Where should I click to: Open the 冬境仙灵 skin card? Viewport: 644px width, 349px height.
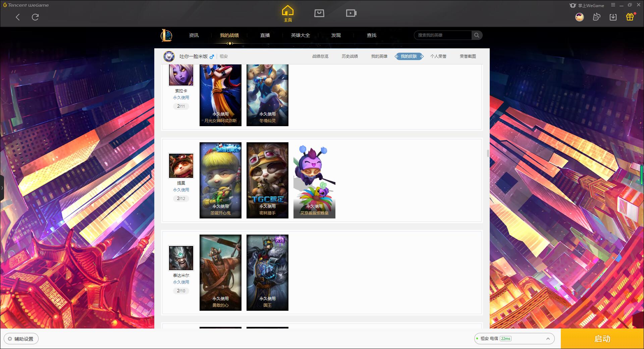click(x=267, y=95)
